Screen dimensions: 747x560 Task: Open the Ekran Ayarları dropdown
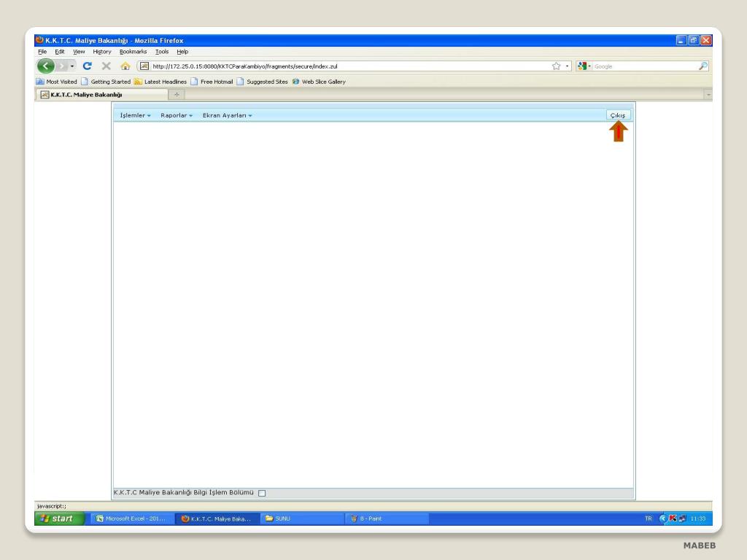[x=228, y=115]
